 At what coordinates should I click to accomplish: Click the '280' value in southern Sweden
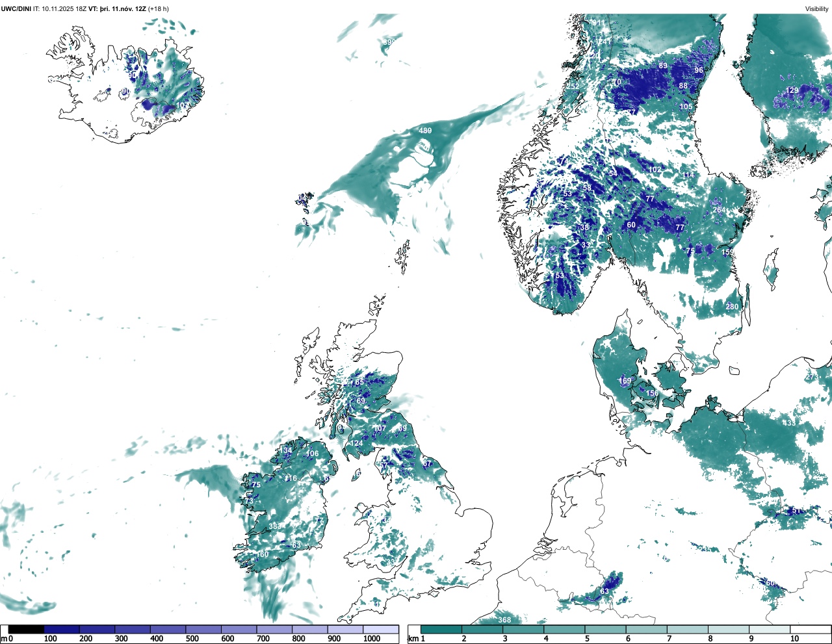[733, 307]
